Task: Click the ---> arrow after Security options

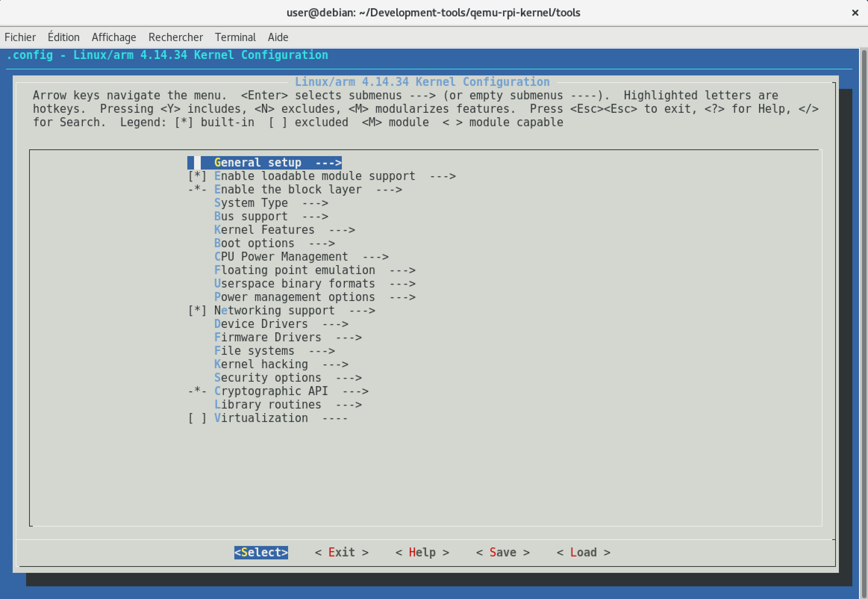Action: click(349, 378)
